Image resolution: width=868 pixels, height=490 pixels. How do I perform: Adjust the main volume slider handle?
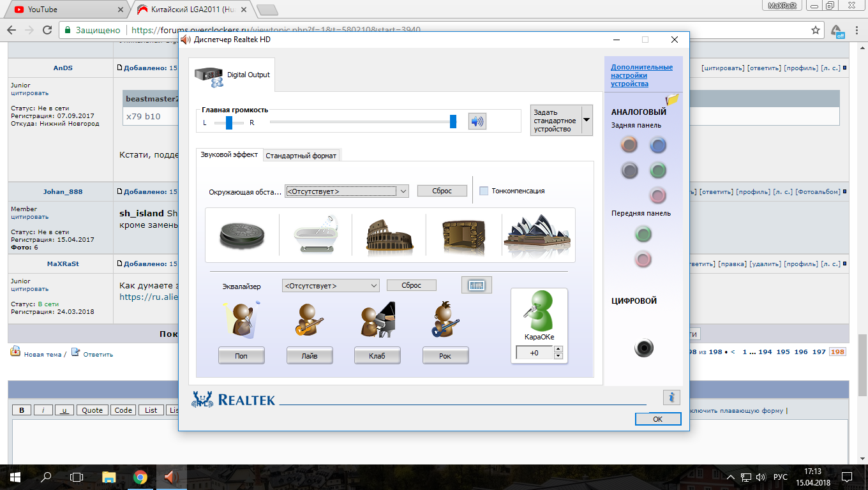(x=453, y=121)
